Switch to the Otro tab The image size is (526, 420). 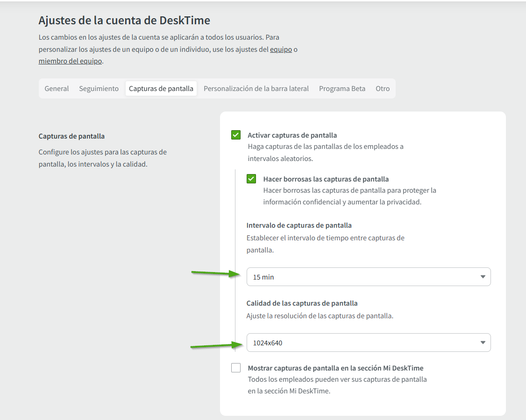tap(383, 89)
